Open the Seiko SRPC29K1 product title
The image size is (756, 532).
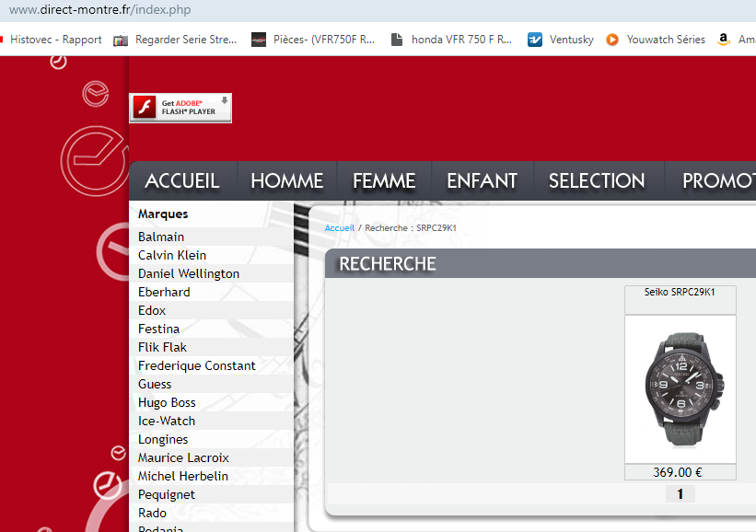(680, 292)
